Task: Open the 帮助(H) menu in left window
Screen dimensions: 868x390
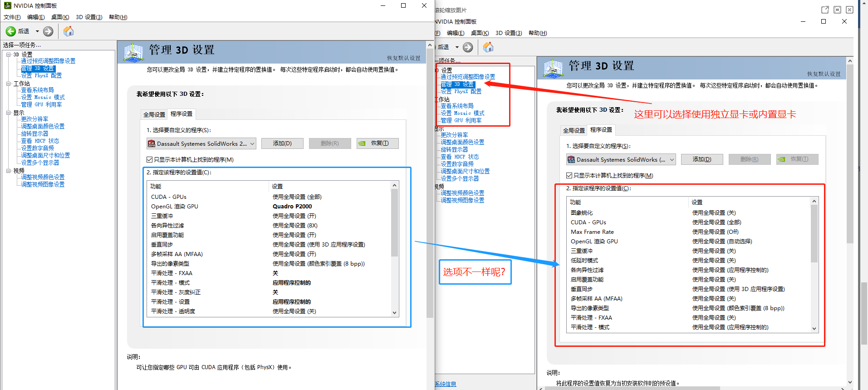Action: click(118, 17)
